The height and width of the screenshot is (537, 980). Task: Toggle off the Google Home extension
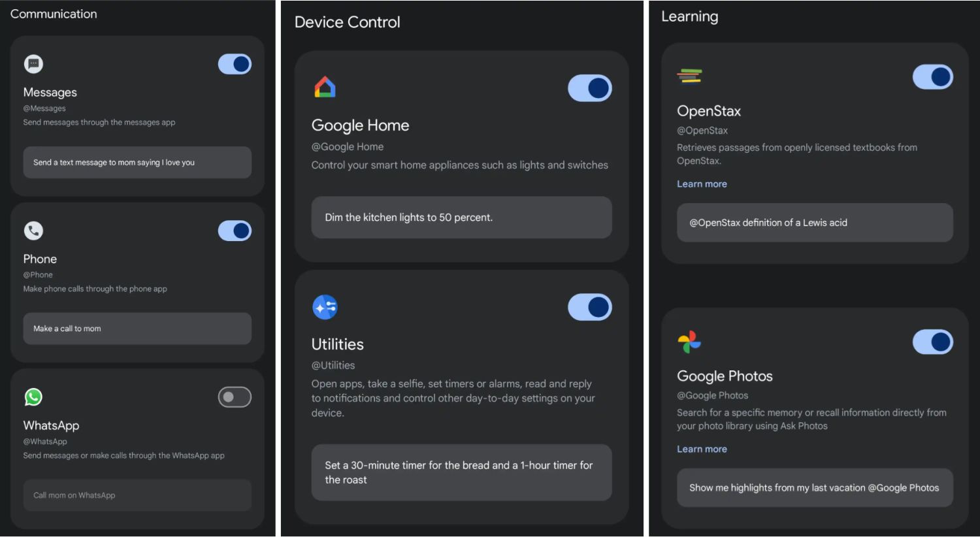(x=589, y=88)
